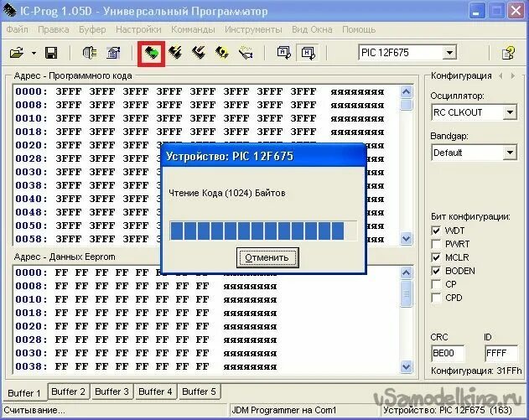Screen dimensions: 529x420
Task: Show previous Конфигурация page arrow
Action: click(501, 76)
